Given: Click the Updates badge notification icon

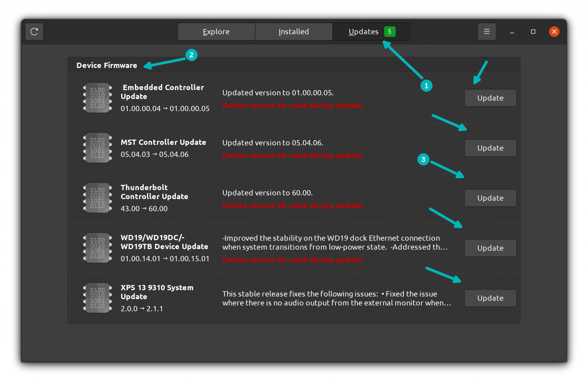Looking at the screenshot, I should 390,31.
